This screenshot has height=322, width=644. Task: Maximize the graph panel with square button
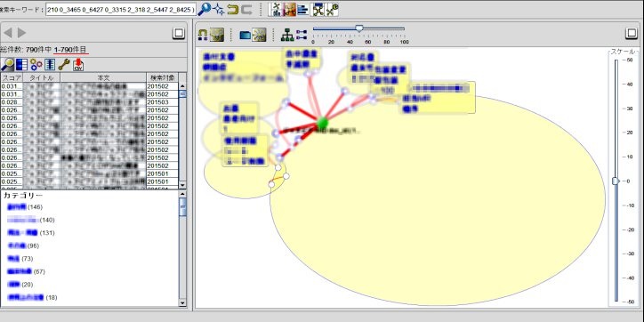(x=632, y=33)
